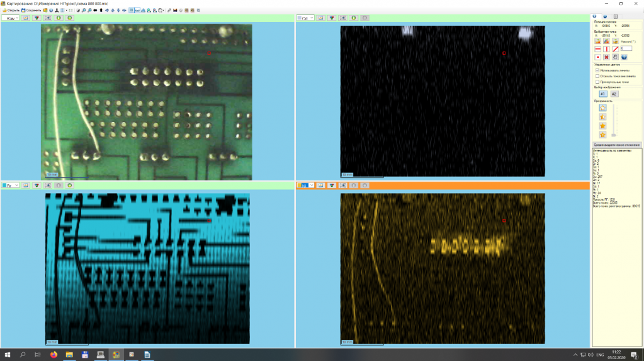Click the Сохранить (Save) toolbar button

(x=31, y=10)
